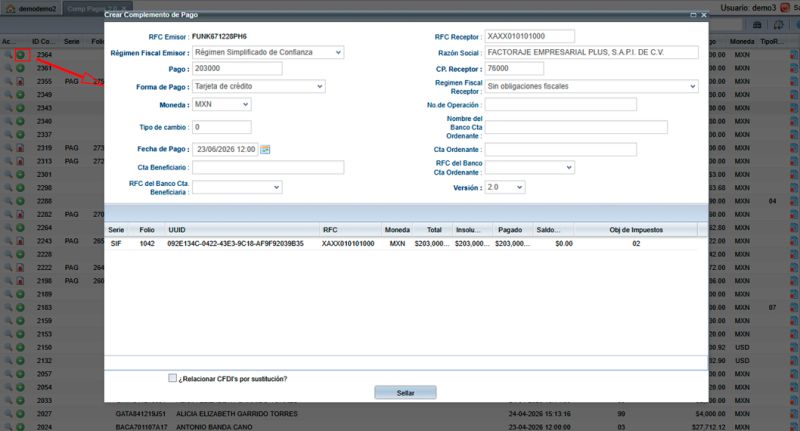The width and height of the screenshot is (800, 431).
Task: Click the Pago amount field showing 203000
Action: click(237, 68)
